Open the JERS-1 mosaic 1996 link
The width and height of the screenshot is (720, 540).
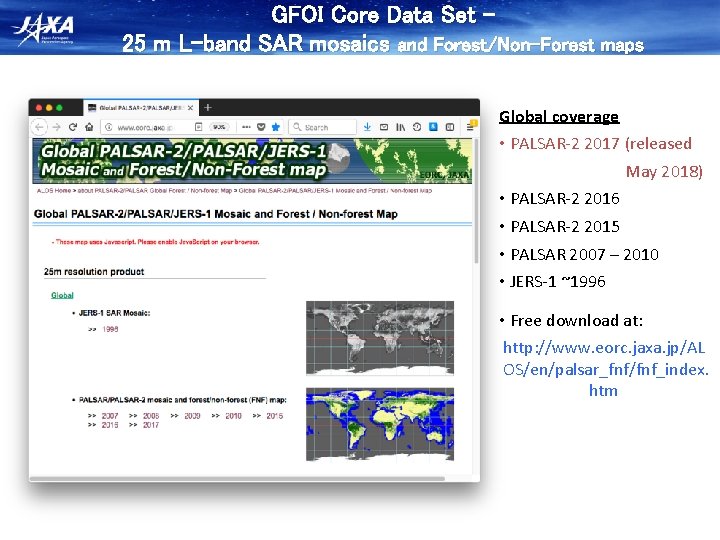pyautogui.click(x=110, y=329)
